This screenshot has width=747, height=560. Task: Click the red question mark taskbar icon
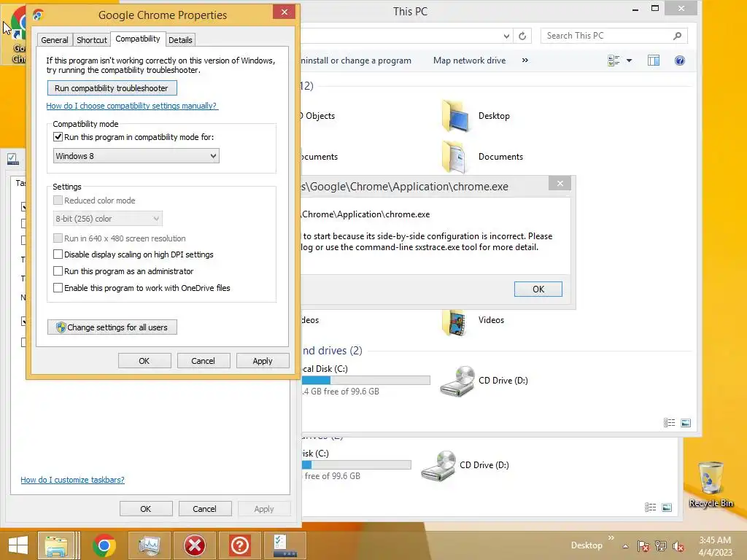[x=239, y=545]
